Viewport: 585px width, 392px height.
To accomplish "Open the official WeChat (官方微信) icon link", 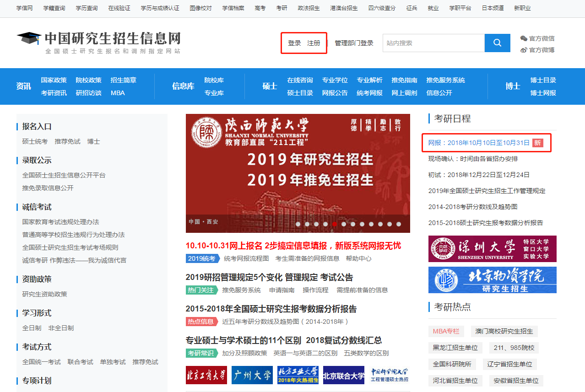I will point(524,38).
